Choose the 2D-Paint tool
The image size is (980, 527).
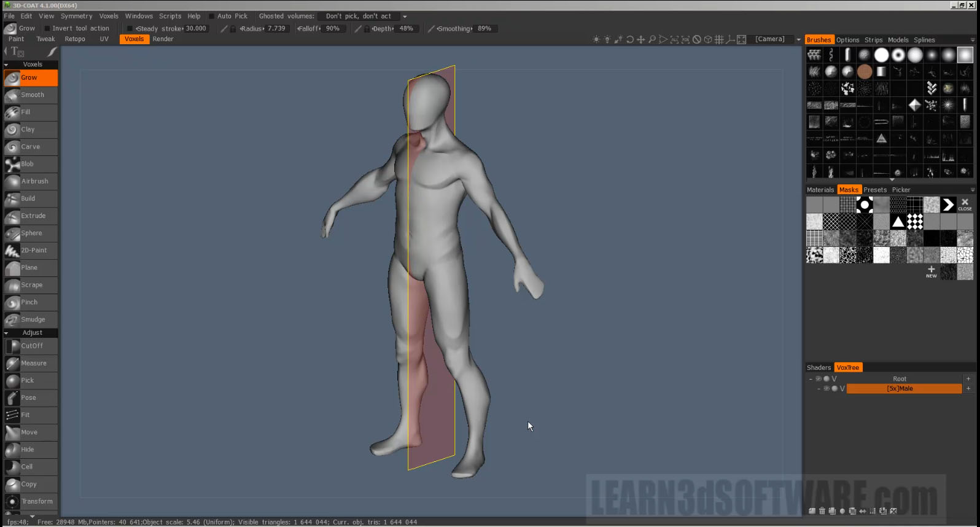pyautogui.click(x=31, y=251)
